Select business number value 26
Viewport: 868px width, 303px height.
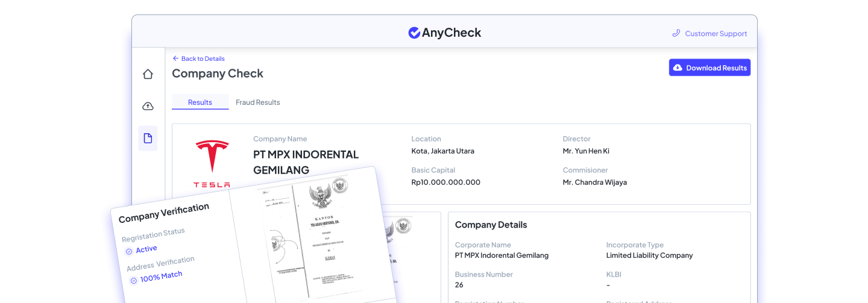459,285
